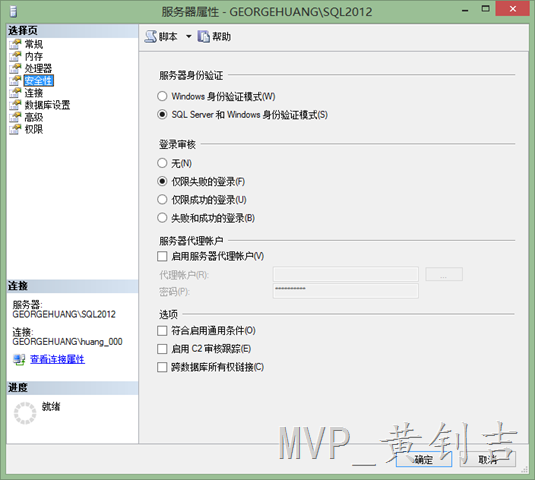Select 失败和成功的登录 option
Viewport: 535px width, 480px height.
coord(162,218)
